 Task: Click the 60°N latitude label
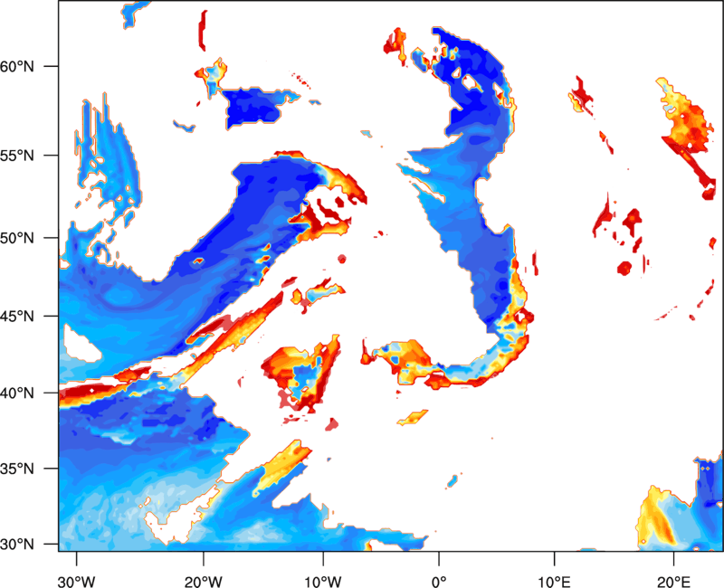pyautogui.click(x=17, y=66)
